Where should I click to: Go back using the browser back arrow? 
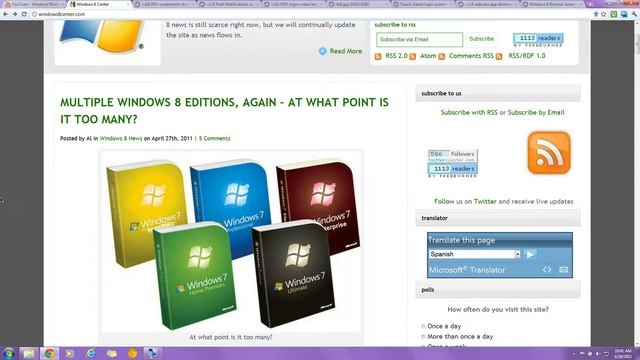5,14
